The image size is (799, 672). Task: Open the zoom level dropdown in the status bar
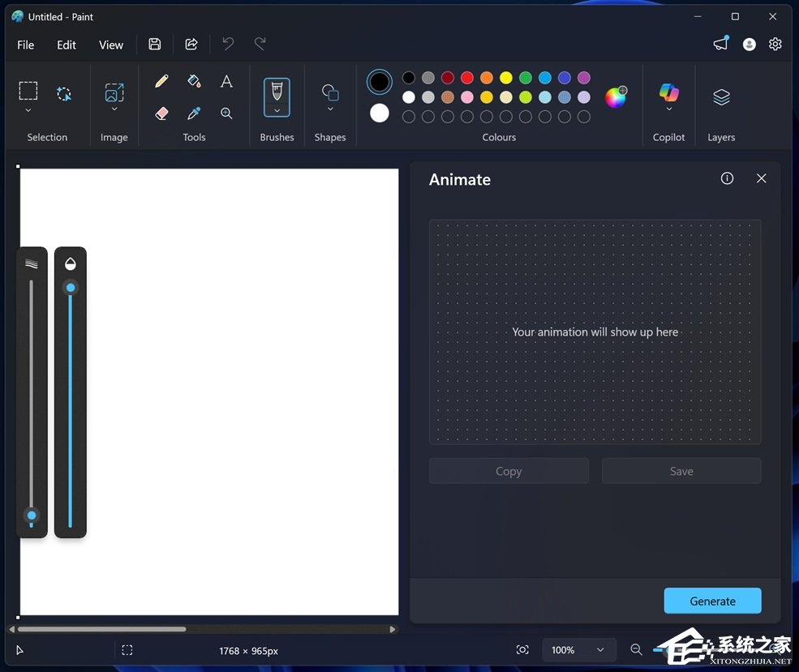click(578, 649)
